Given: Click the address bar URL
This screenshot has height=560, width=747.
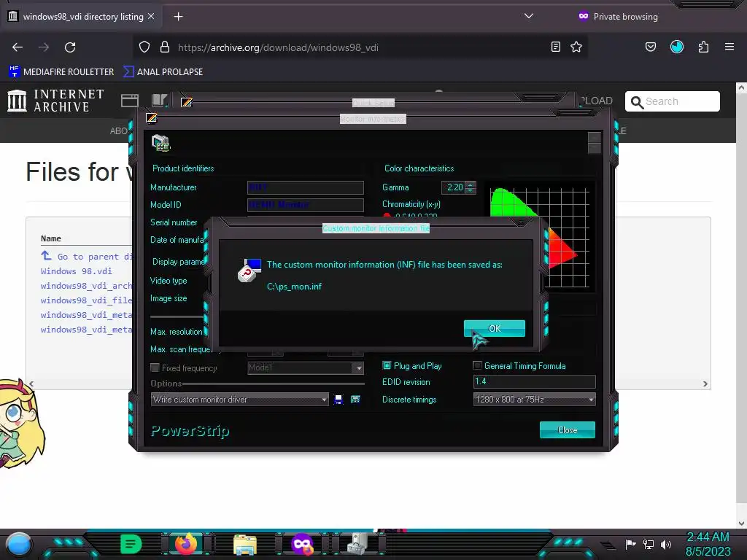Looking at the screenshot, I should coord(278,47).
